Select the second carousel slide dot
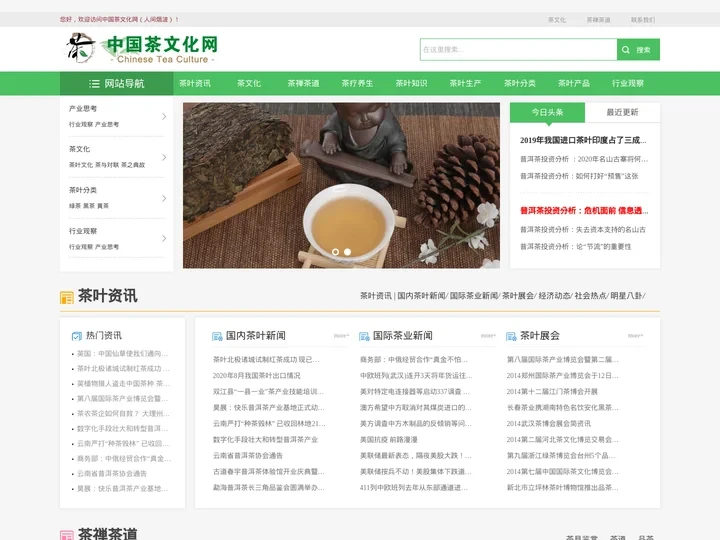The height and width of the screenshot is (540, 720). tap(348, 252)
